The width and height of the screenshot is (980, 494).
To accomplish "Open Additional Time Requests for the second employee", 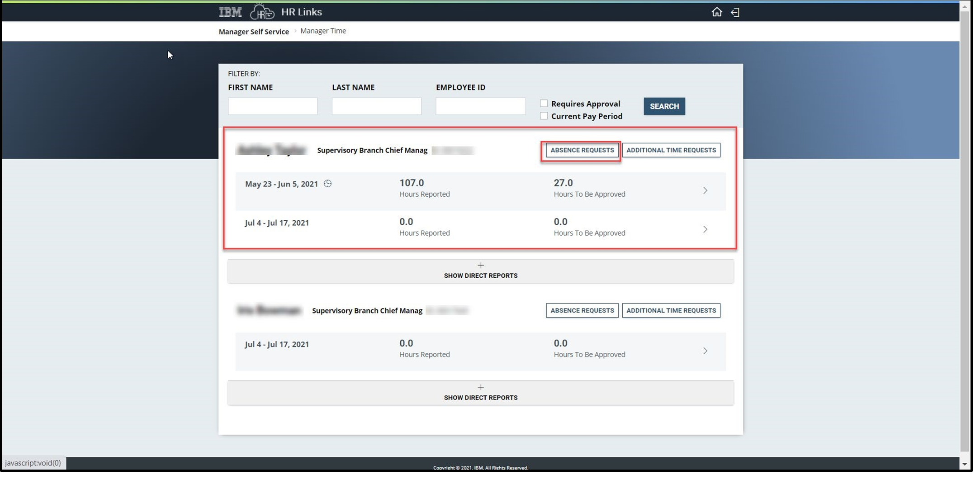I will click(x=671, y=310).
